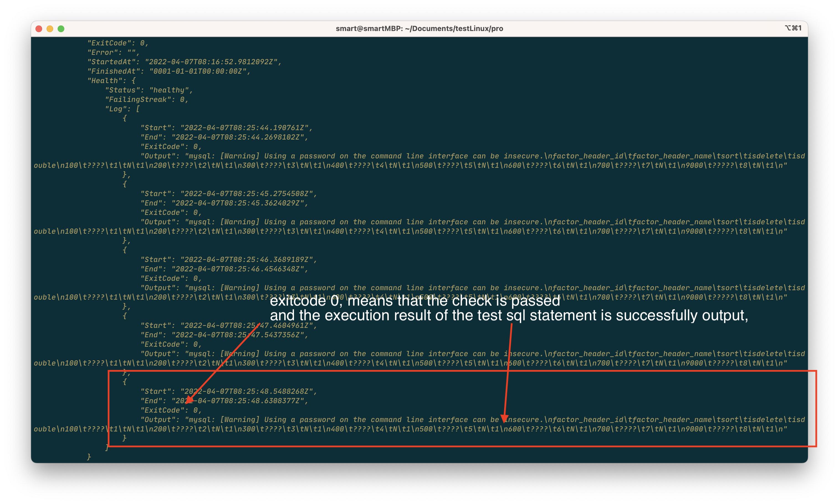Click the "Error": "" line at top
Image resolution: width=839 pixels, height=504 pixels.
[113, 52]
